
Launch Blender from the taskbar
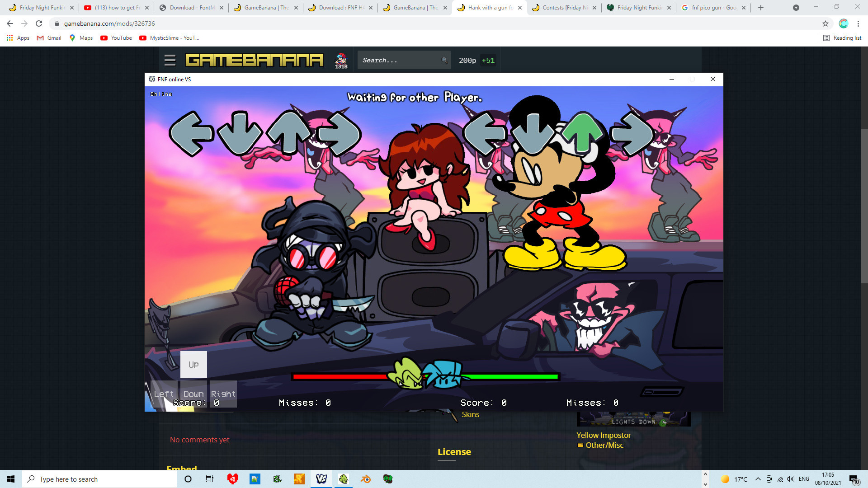point(365,479)
